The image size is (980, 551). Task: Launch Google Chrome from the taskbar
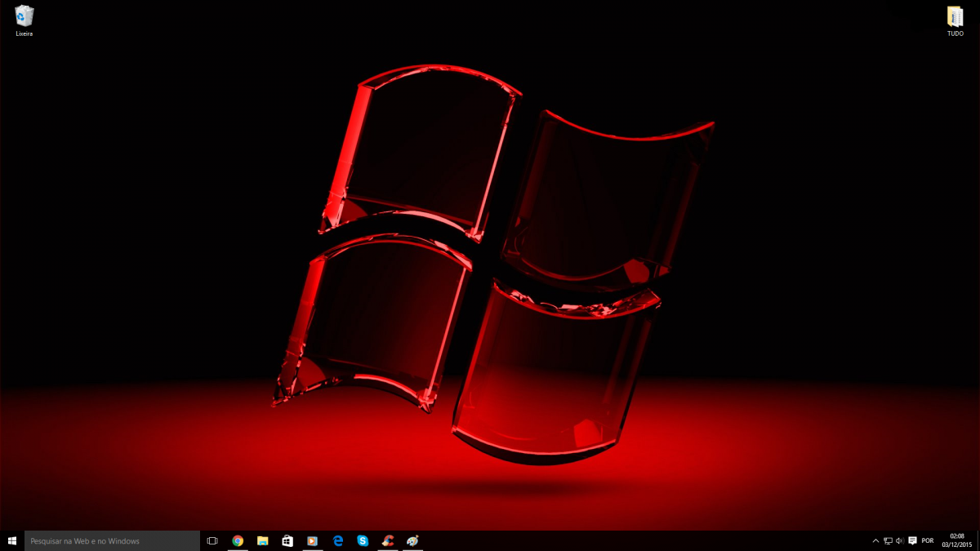coord(238,540)
